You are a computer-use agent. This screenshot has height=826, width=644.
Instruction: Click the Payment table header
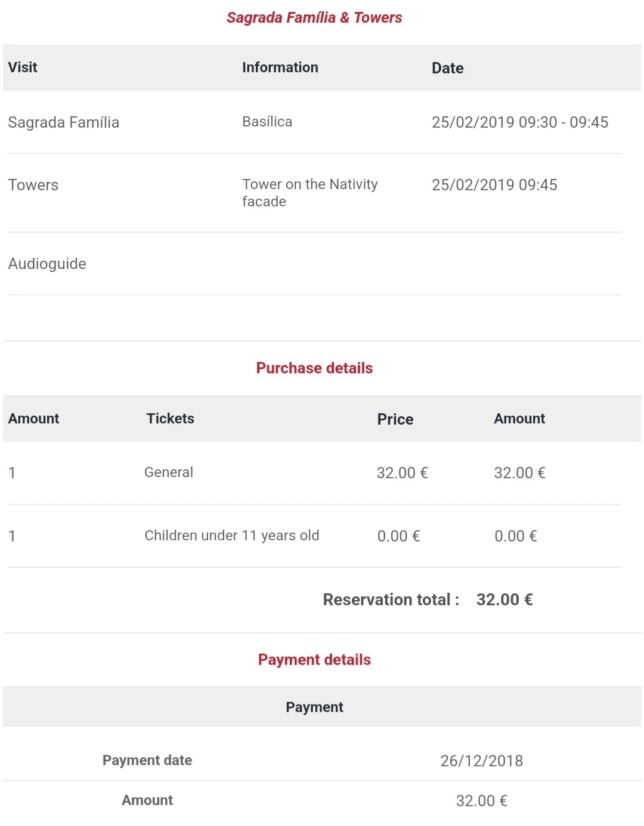[314, 707]
